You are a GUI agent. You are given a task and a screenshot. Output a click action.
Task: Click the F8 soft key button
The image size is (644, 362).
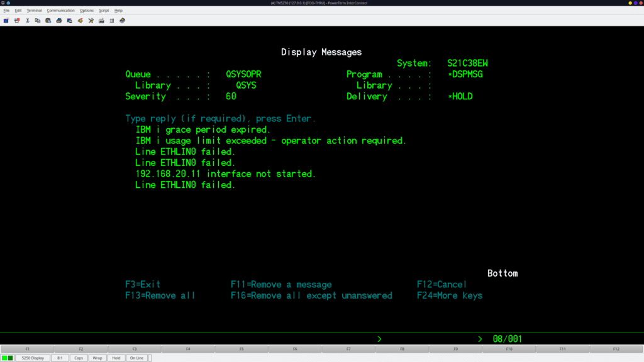coord(402,349)
